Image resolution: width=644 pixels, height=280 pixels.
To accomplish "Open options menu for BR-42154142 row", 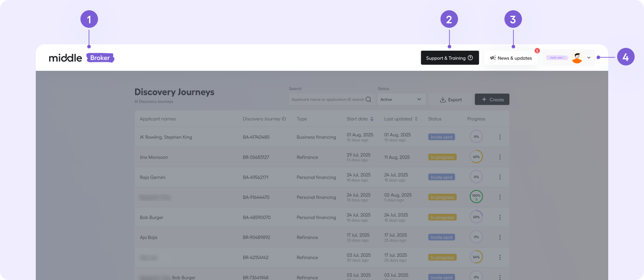I will tap(500, 258).
